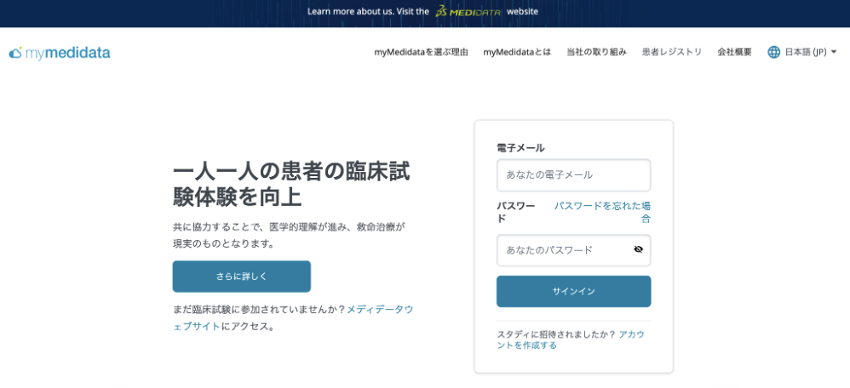850x388 pixels.
Task: Click the 'Learn more about us. Visit the' banner text
Action: (x=368, y=11)
